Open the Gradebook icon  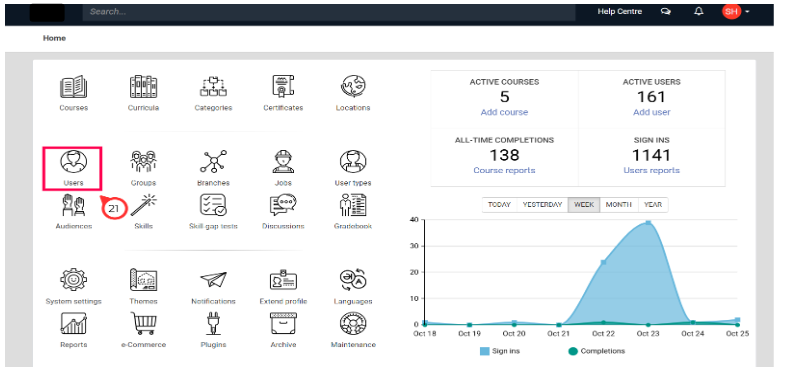(353, 205)
